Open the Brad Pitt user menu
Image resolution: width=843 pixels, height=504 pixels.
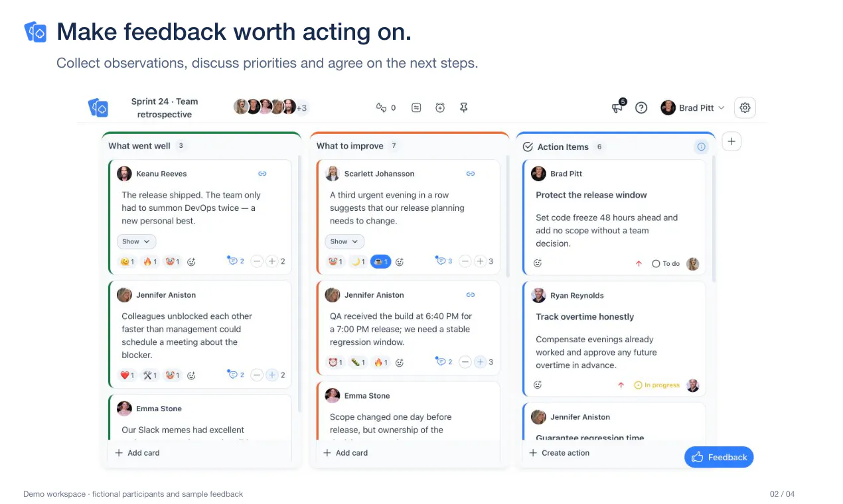(x=693, y=107)
